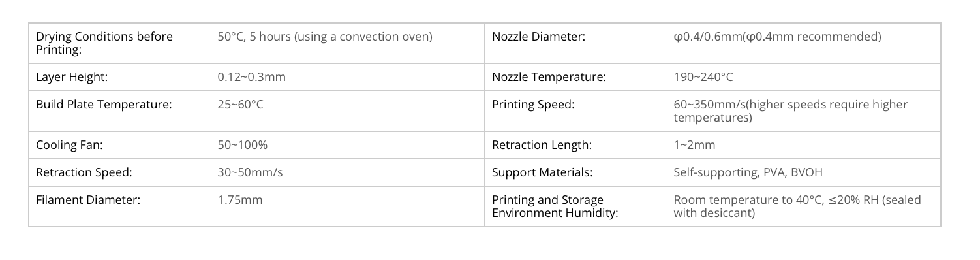The width and height of the screenshot is (980, 260).
Task: Click the Drying Conditions before Printing label
Action: 104,43
